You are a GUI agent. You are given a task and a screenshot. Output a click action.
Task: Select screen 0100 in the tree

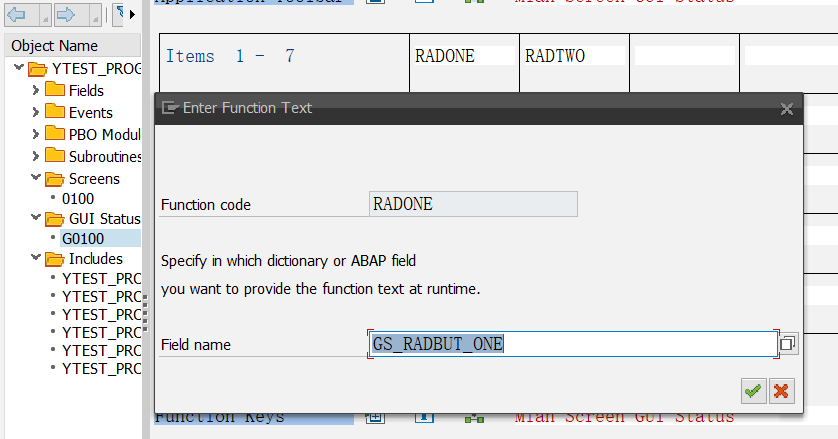pyautogui.click(x=78, y=199)
